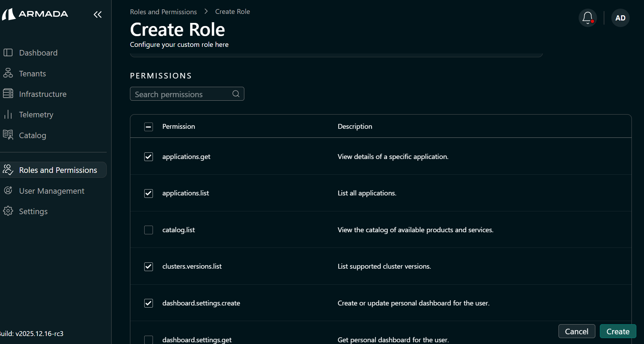Click the Search permissions input field
644x344 pixels.
tap(181, 94)
